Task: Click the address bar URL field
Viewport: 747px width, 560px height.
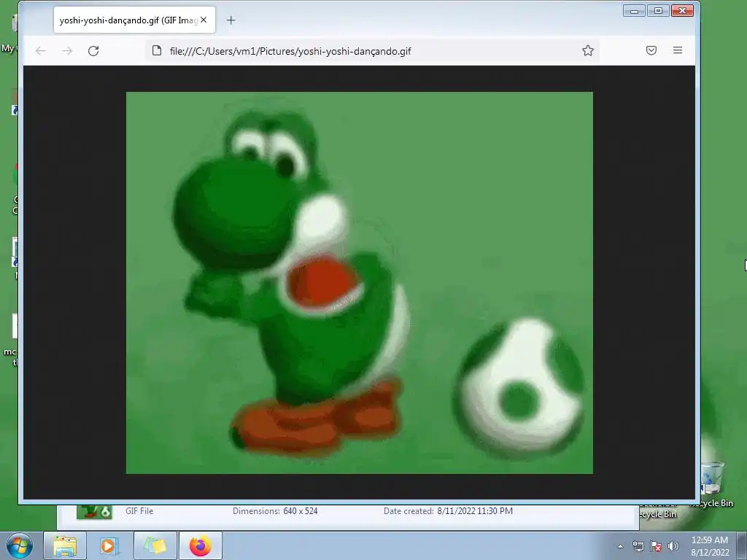Action: [x=371, y=51]
